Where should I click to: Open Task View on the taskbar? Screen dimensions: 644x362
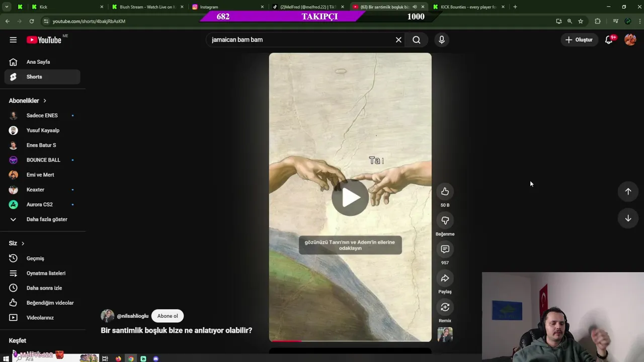coord(105,358)
